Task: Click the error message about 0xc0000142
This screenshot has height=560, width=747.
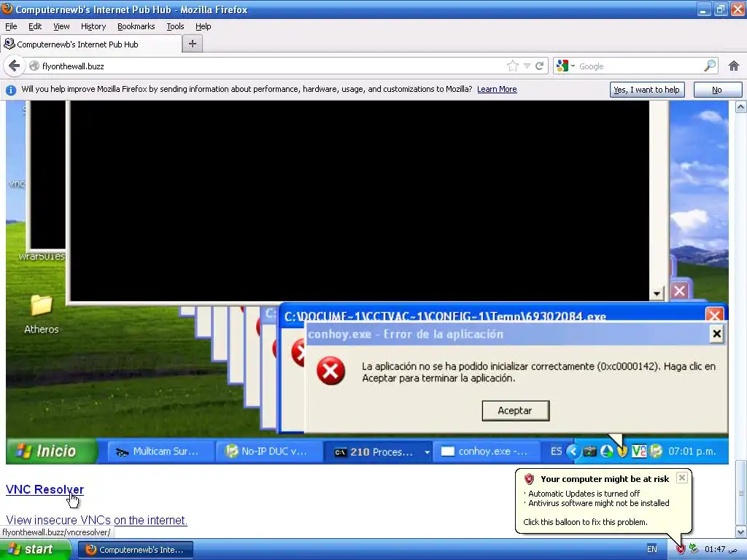Action: click(x=538, y=372)
